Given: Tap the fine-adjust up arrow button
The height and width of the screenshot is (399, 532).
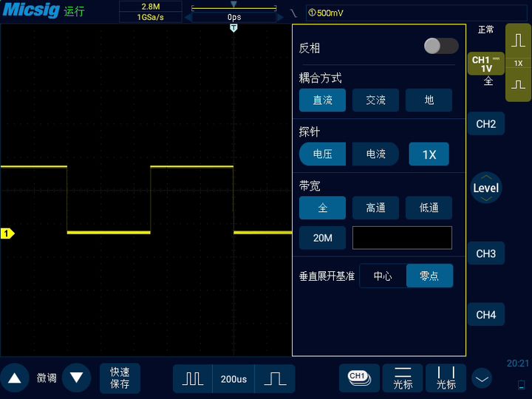Looking at the screenshot, I should [15, 378].
